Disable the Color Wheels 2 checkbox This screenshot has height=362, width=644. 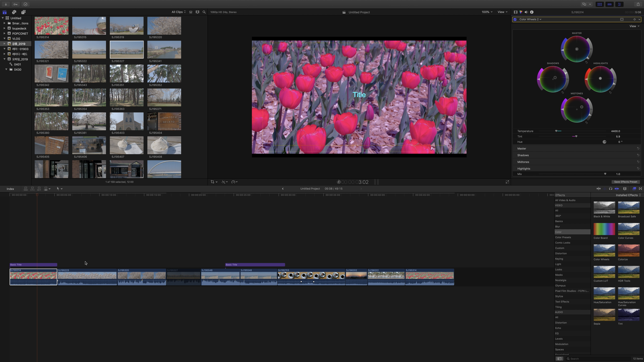[x=515, y=19]
